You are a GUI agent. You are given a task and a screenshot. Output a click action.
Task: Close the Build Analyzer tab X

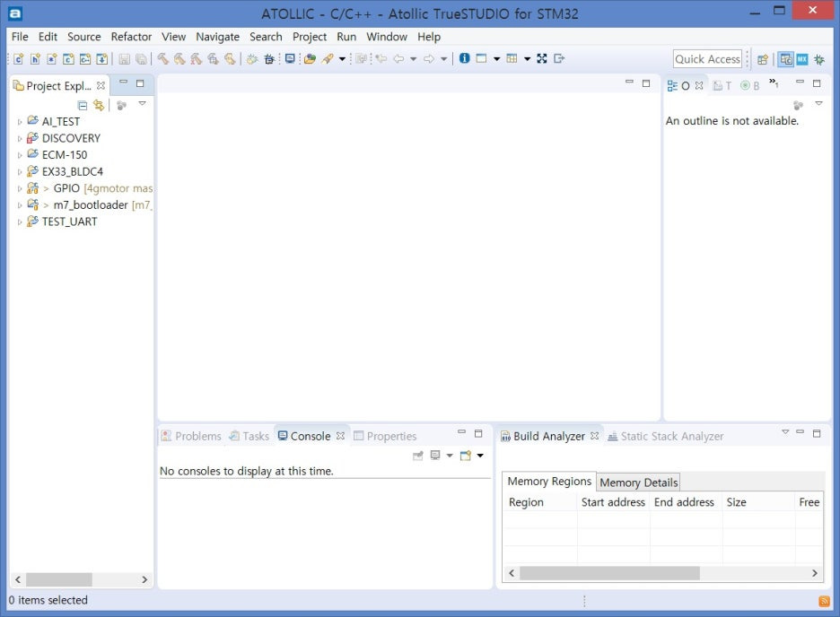click(x=594, y=436)
